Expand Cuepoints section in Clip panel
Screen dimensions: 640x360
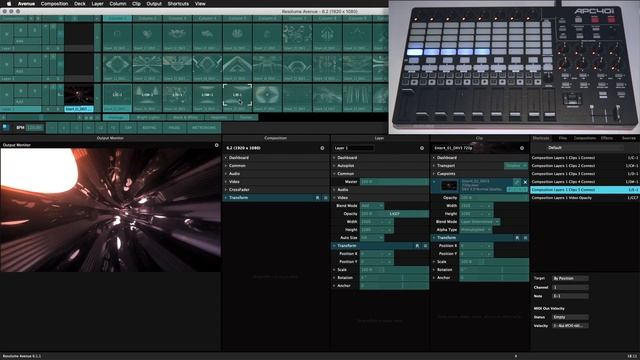tap(480, 174)
